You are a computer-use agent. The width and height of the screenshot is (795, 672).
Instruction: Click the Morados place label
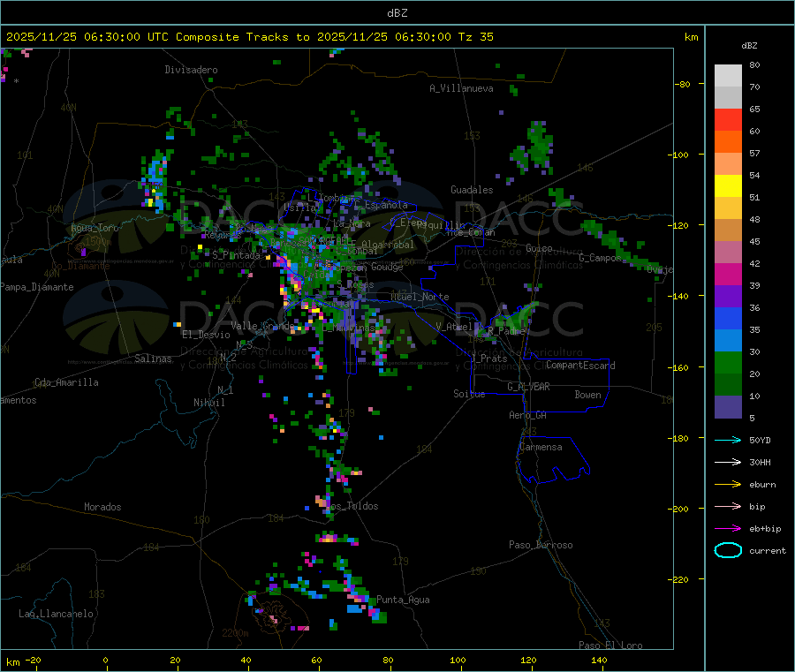[x=102, y=507]
